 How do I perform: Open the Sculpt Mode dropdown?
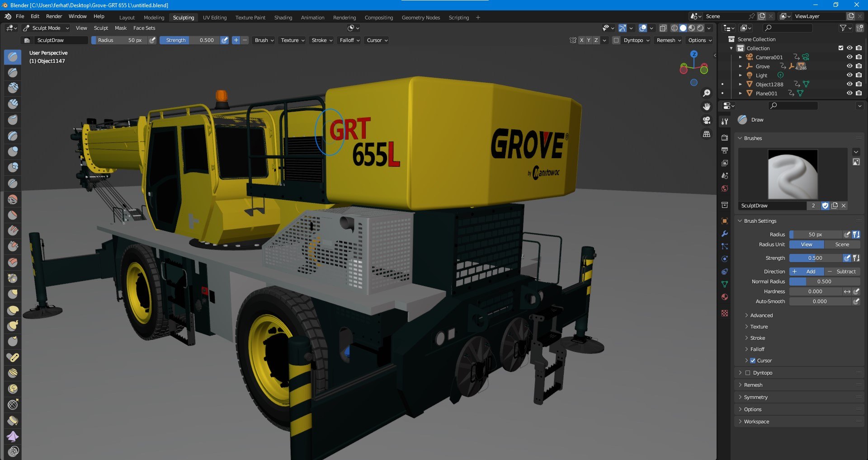click(x=46, y=28)
